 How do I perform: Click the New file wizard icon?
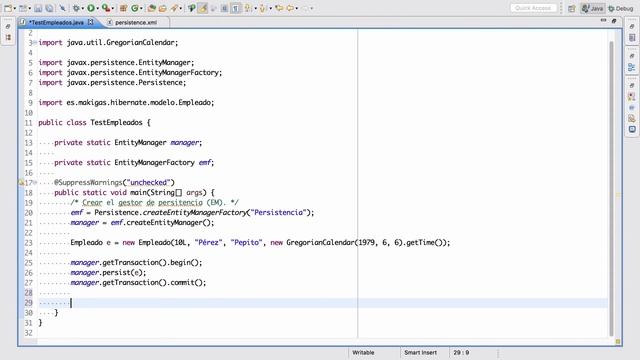click(7, 8)
